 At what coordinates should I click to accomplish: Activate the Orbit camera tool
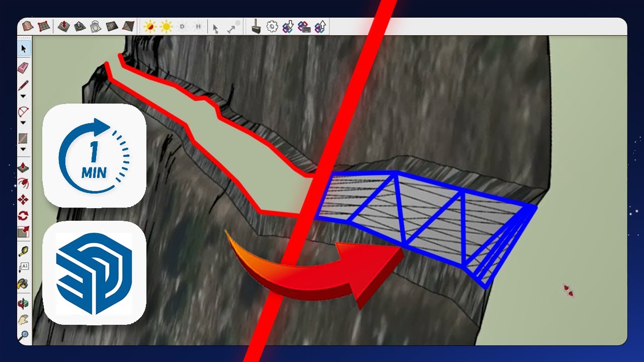(23, 304)
